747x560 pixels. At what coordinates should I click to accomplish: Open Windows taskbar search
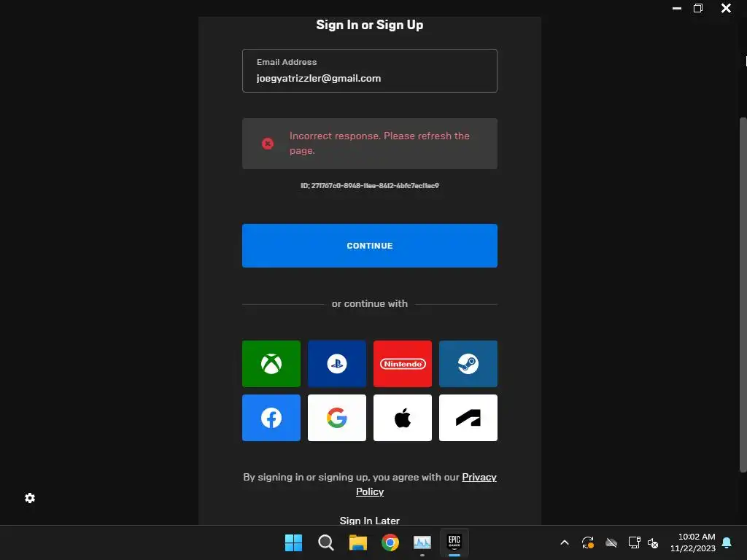[x=326, y=542]
